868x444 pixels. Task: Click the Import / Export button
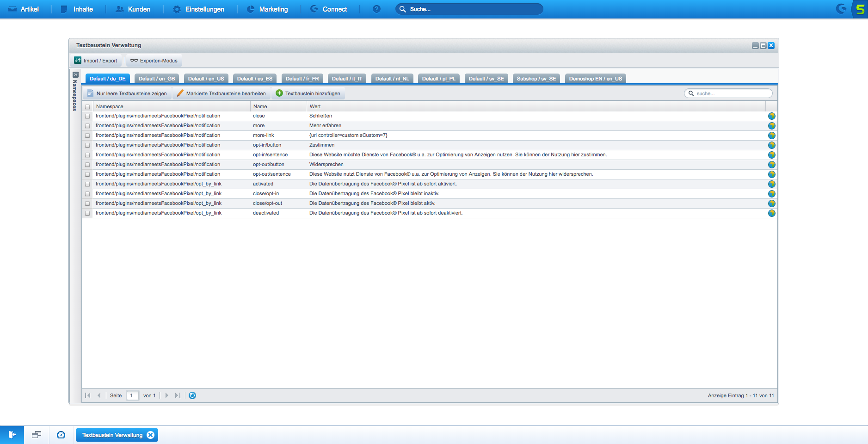96,61
